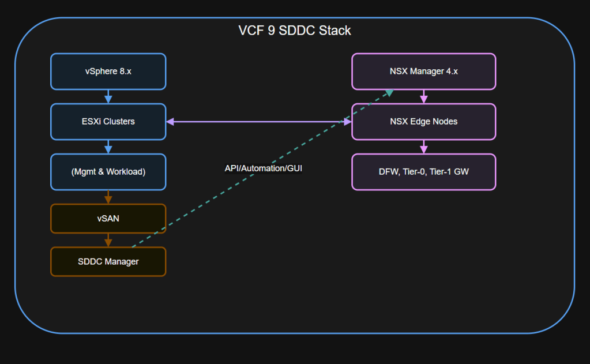Click the NSX Manager 4.x node
Screen dimensions: 590x364
click(423, 71)
